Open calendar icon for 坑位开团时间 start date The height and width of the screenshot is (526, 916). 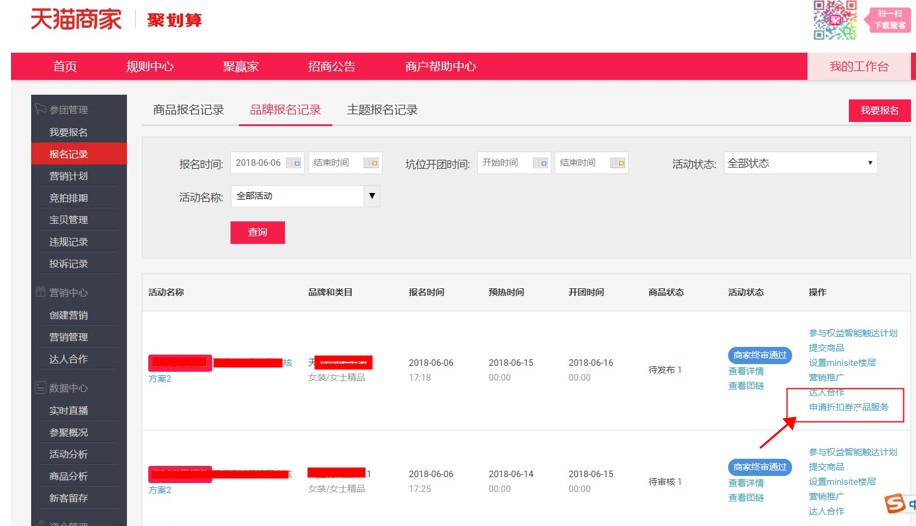540,163
